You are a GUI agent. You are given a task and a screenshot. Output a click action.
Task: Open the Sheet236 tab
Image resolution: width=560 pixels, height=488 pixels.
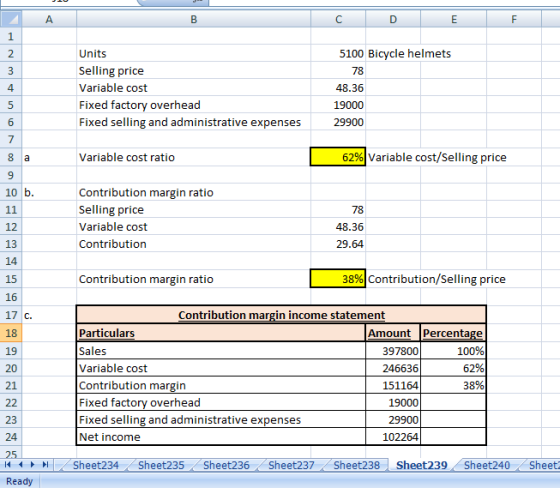226,465
